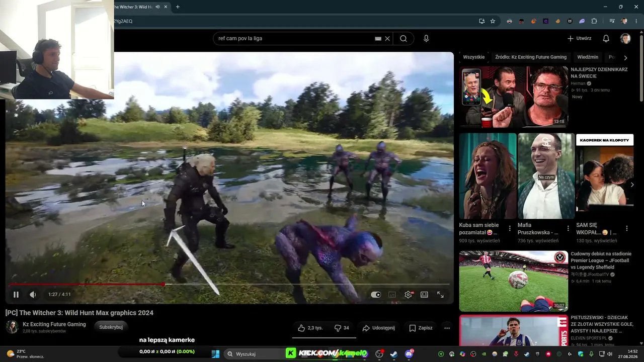Open the on-screen keyboard in the search box
Image resolution: width=644 pixels, height=362 pixels.
pyautogui.click(x=378, y=38)
